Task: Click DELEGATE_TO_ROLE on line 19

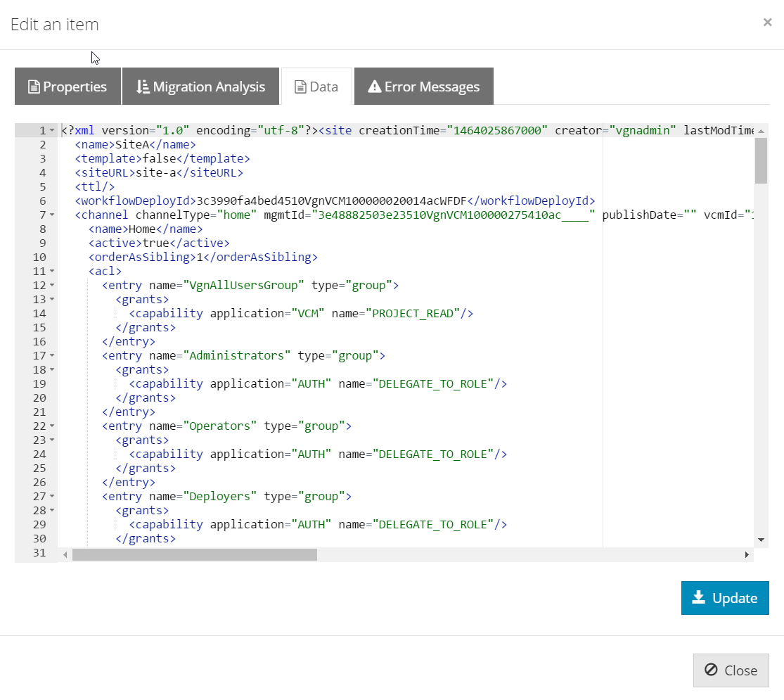Action: coord(433,384)
